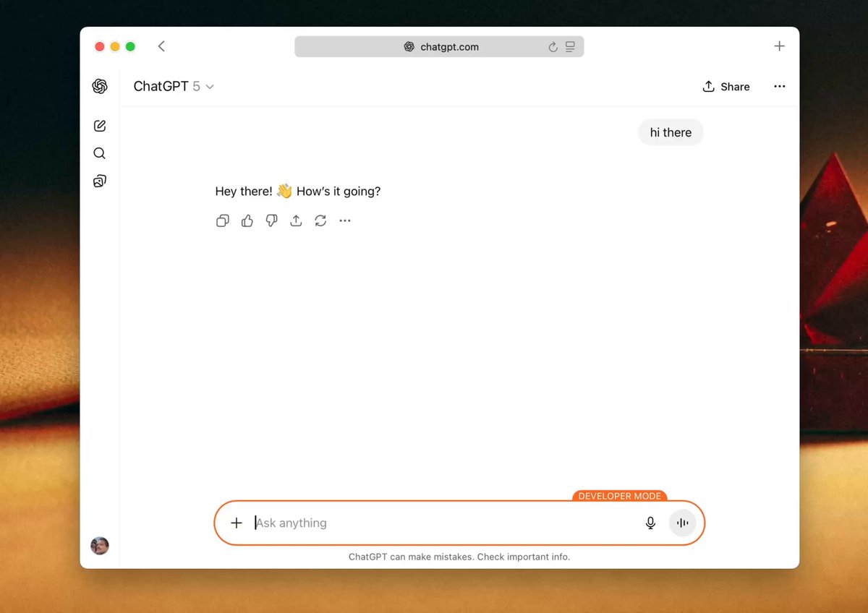Open more actions ellipsis under the response
This screenshot has width=868, height=613.
coord(345,220)
